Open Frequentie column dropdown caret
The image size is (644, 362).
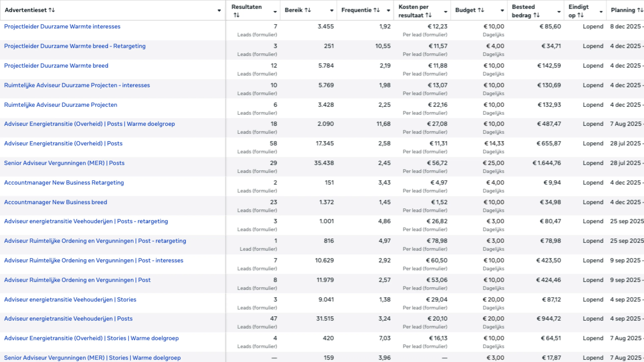coord(388,11)
